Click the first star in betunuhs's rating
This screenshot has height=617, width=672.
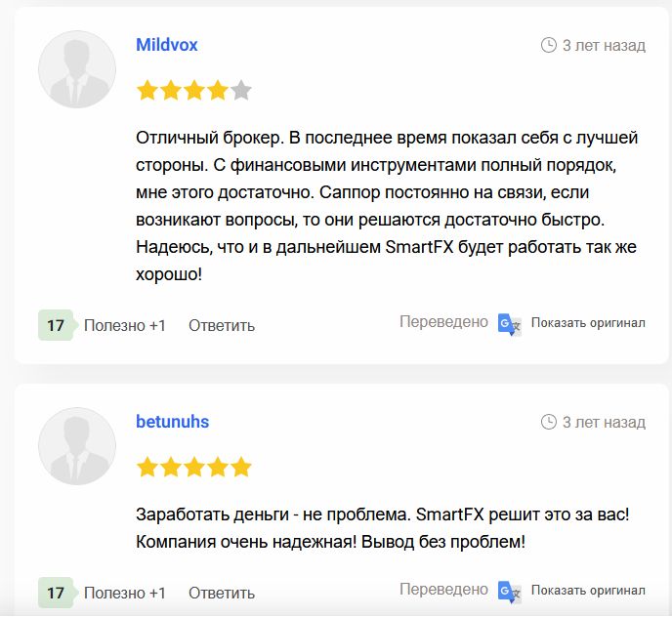[147, 467]
